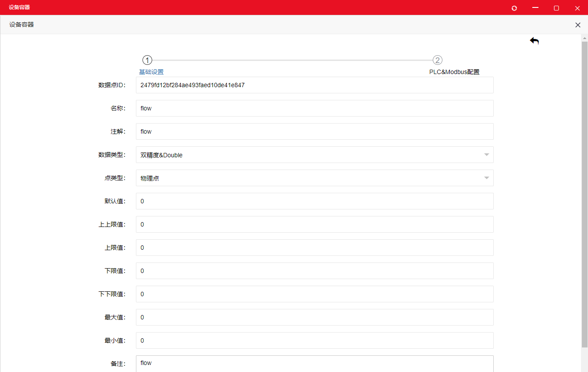The height and width of the screenshot is (372, 588).
Task: Click the 下限值 input box
Action: tap(314, 271)
